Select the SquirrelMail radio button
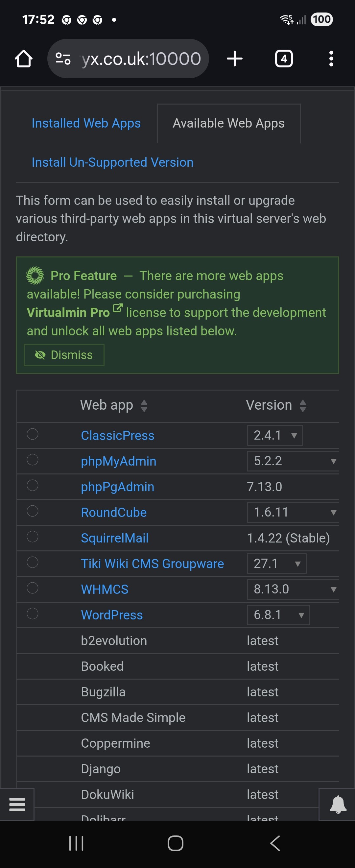 pyautogui.click(x=32, y=537)
